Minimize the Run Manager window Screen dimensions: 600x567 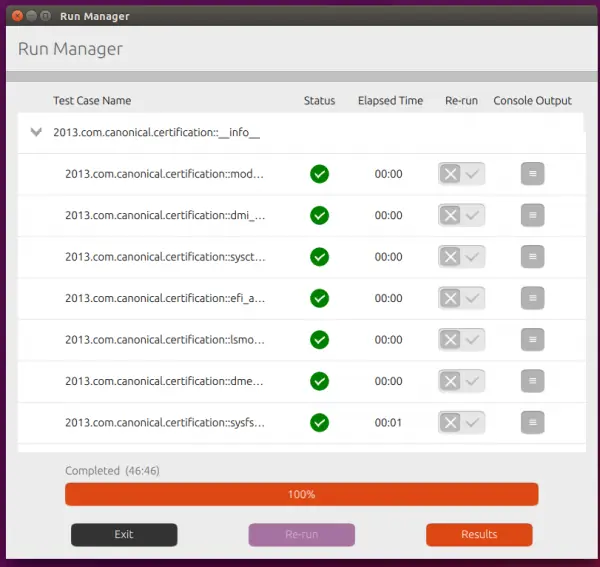click(32, 16)
